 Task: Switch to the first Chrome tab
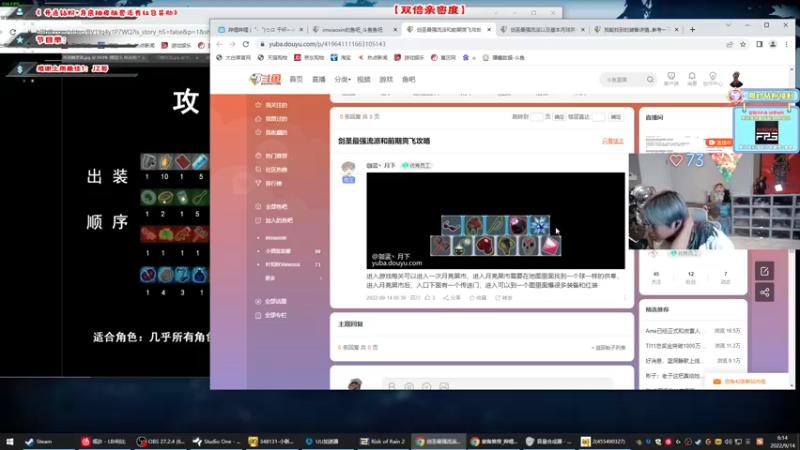click(260, 30)
